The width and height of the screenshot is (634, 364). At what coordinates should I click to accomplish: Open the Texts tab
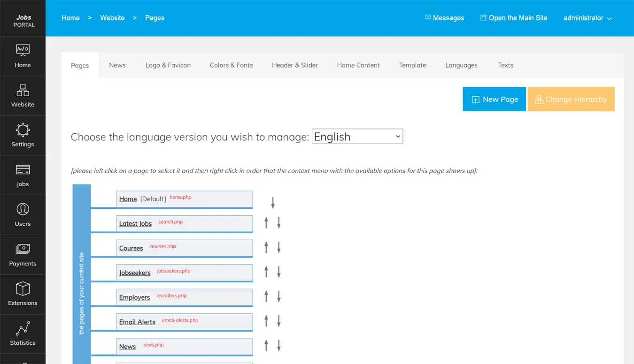click(x=506, y=65)
